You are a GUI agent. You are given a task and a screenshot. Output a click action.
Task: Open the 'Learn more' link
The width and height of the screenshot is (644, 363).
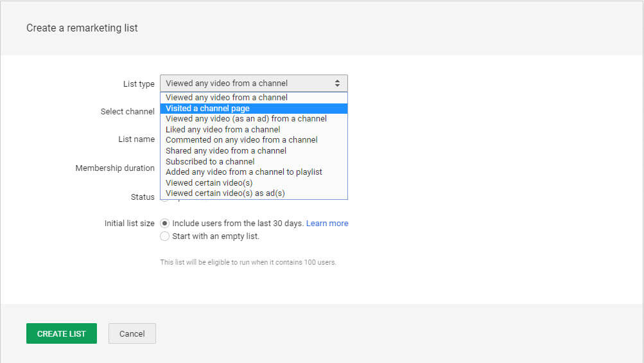coord(327,224)
